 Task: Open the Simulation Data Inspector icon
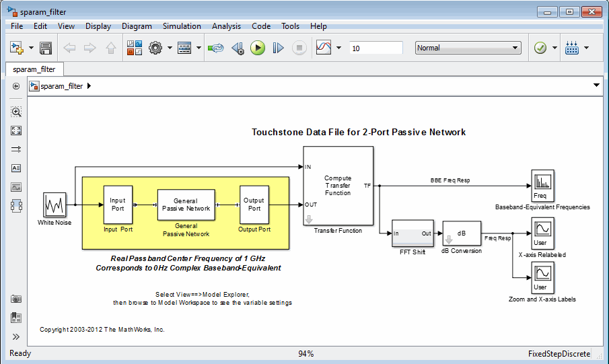pos(324,48)
